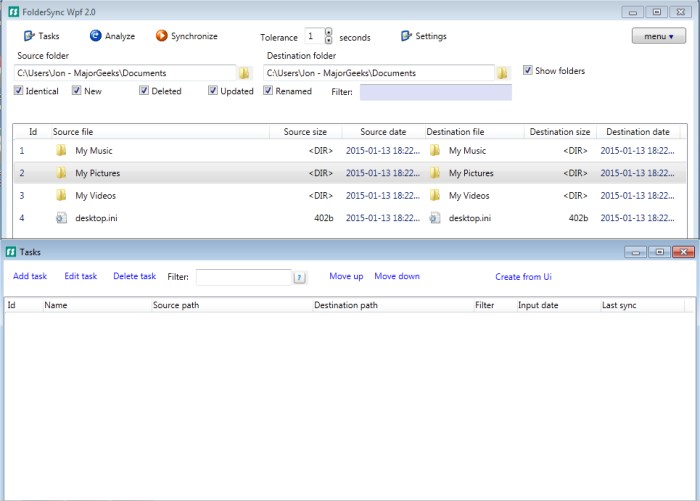
Task: Select source file name My Music
Action: 94,151
